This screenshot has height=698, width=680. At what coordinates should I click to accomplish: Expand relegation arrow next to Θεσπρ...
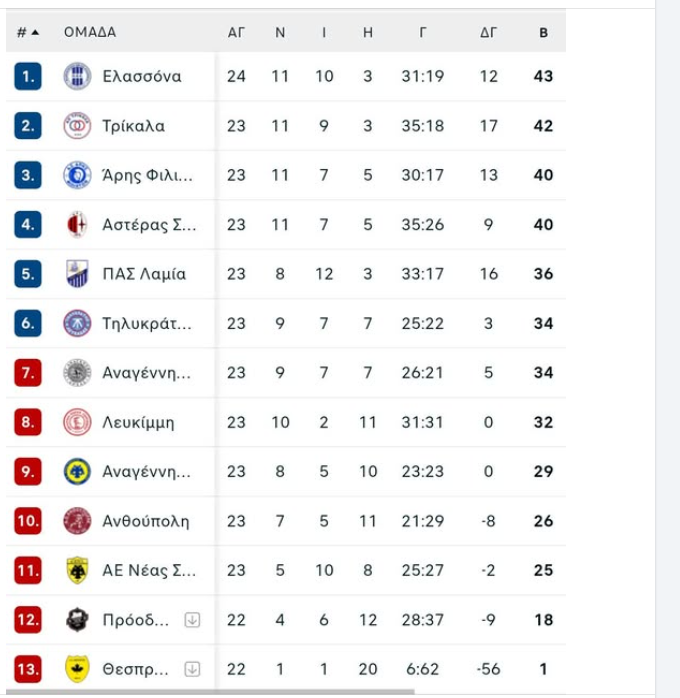click(192, 669)
